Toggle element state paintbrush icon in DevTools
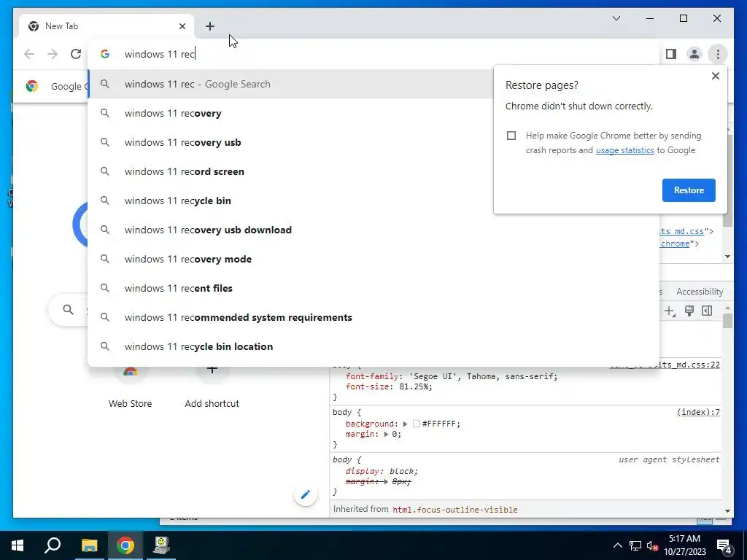The width and height of the screenshot is (747, 560). [x=689, y=311]
